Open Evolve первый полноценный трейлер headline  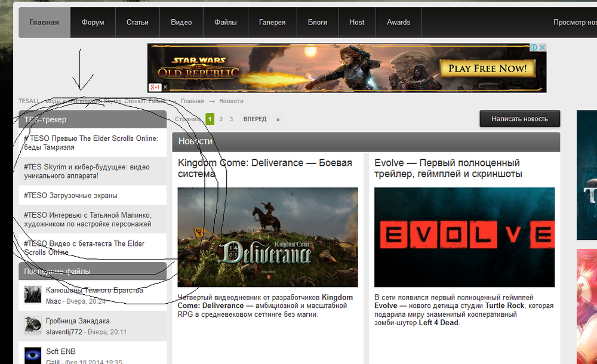point(448,168)
